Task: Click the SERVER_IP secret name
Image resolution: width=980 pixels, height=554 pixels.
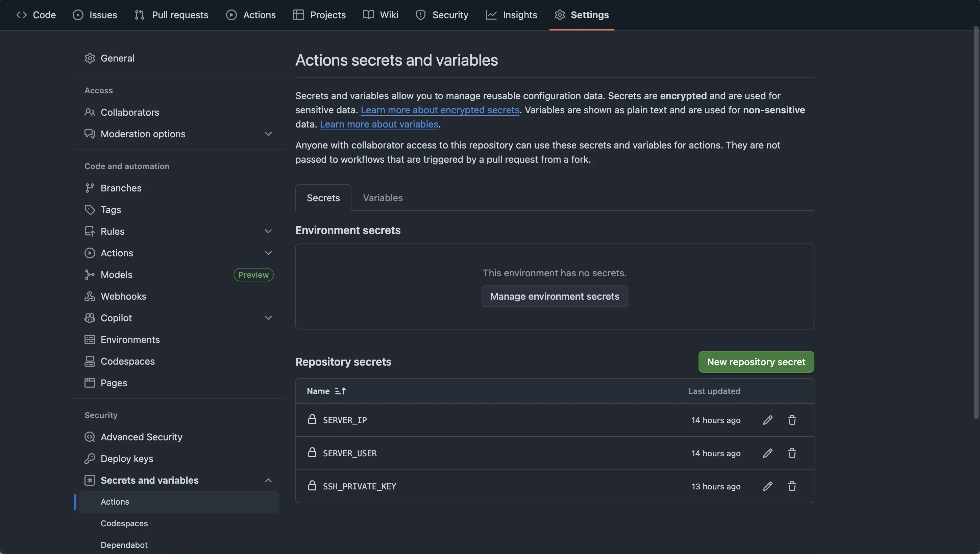Action: click(345, 420)
